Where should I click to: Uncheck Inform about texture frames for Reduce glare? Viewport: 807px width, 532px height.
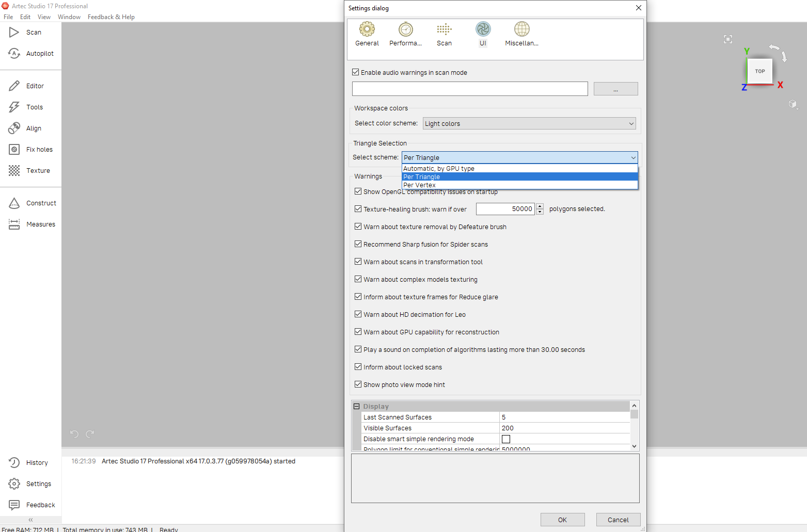(358, 297)
